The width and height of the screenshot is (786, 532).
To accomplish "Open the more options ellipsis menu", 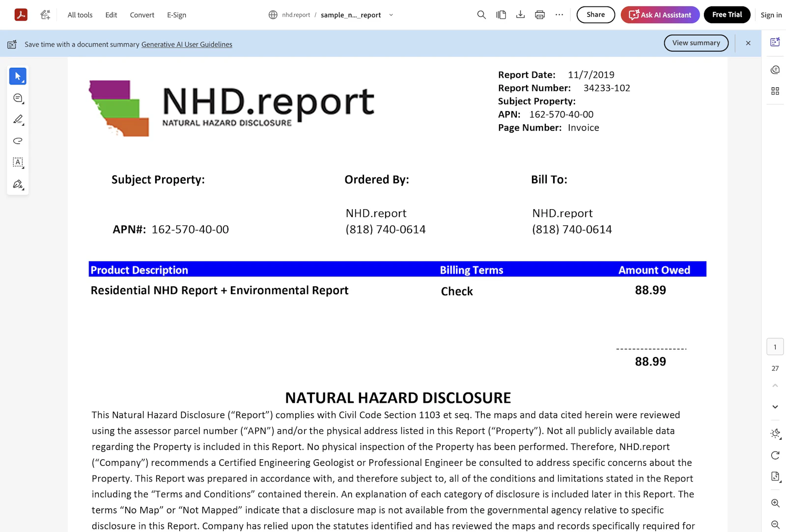I will coord(559,15).
